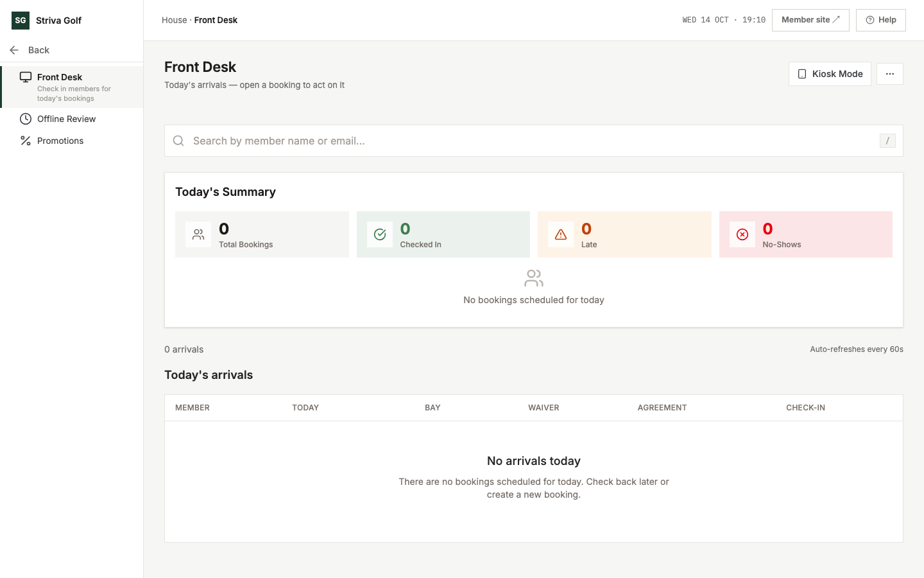Click the AGREEMENT column header

tap(662, 408)
